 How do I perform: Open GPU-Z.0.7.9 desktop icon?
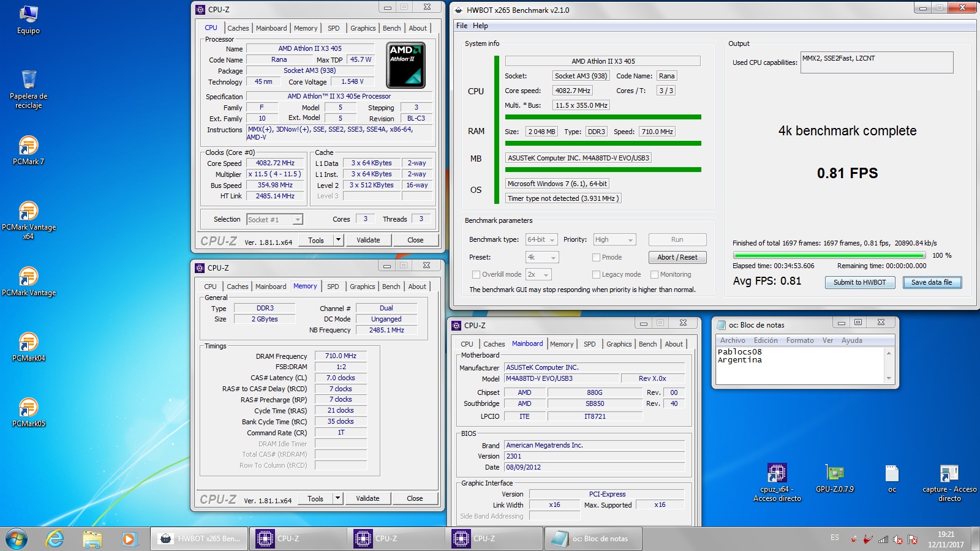click(834, 478)
